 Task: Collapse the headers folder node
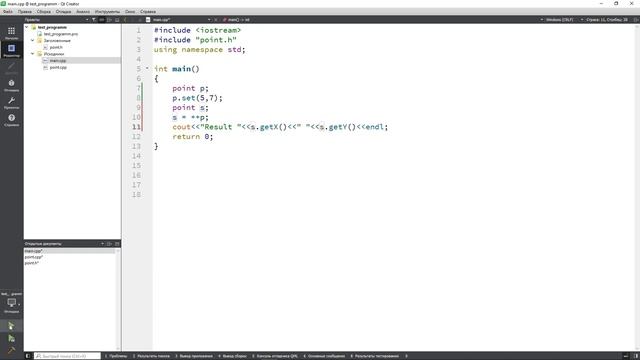point(33,40)
